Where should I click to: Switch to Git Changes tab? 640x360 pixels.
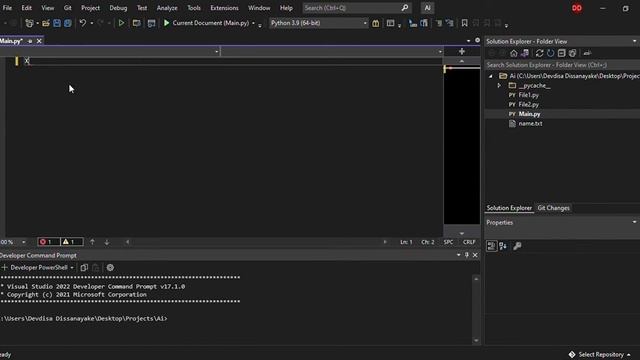click(553, 208)
